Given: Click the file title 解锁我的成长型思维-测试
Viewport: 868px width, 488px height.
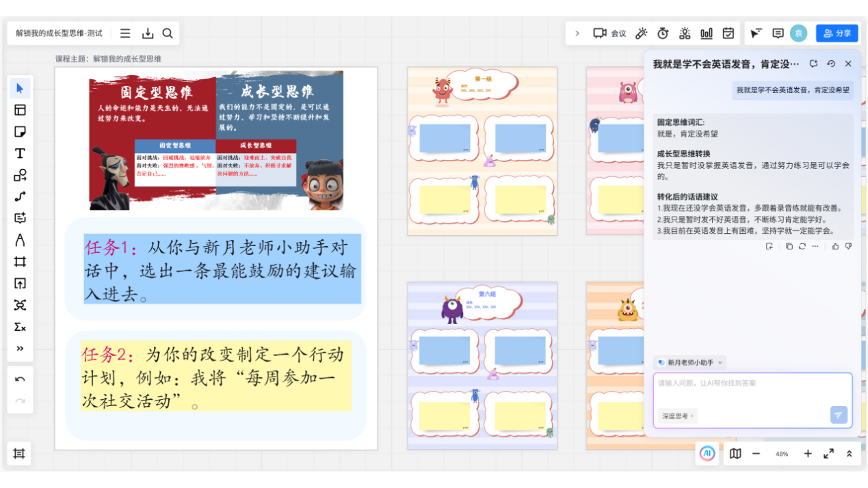Looking at the screenshot, I should [x=60, y=33].
